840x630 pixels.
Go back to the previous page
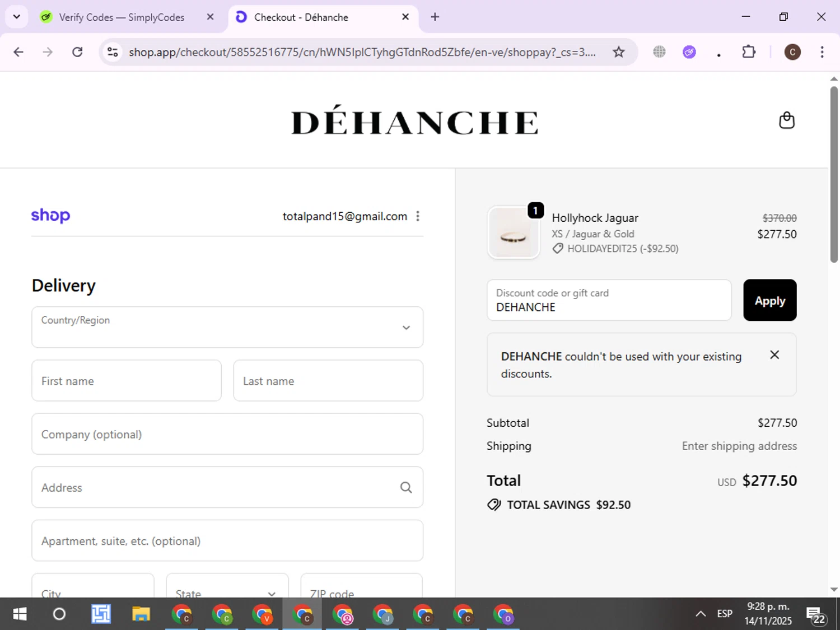point(18,52)
